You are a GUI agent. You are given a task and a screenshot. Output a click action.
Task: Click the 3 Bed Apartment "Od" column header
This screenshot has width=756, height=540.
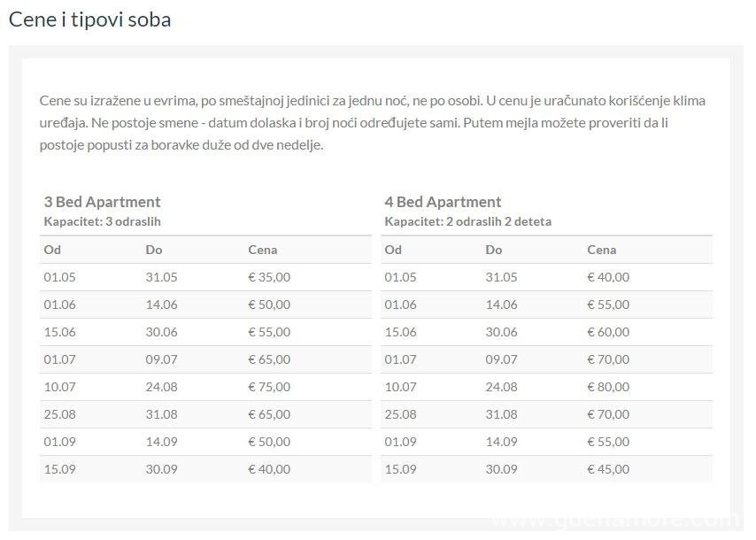pos(52,250)
